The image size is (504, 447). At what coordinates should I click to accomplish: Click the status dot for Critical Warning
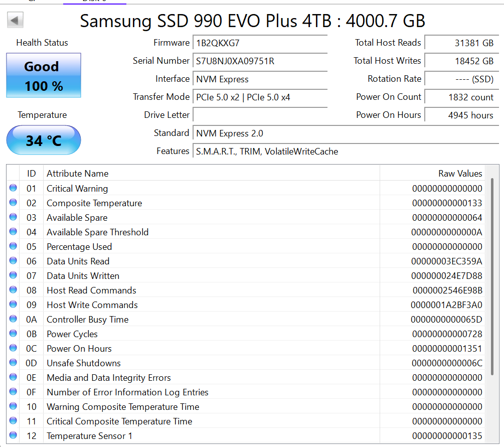13,188
